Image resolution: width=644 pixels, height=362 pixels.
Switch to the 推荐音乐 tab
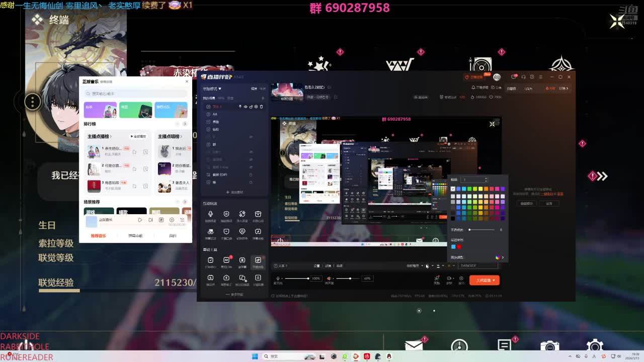pyautogui.click(x=99, y=236)
